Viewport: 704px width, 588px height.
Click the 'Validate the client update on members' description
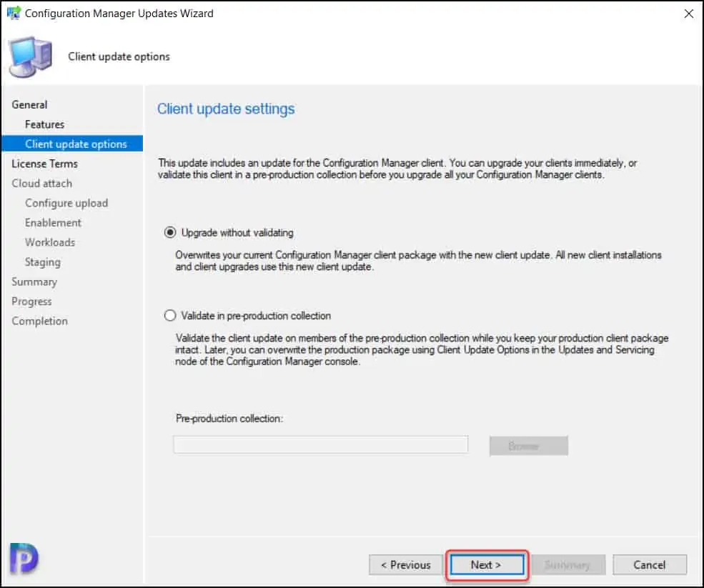tap(422, 349)
